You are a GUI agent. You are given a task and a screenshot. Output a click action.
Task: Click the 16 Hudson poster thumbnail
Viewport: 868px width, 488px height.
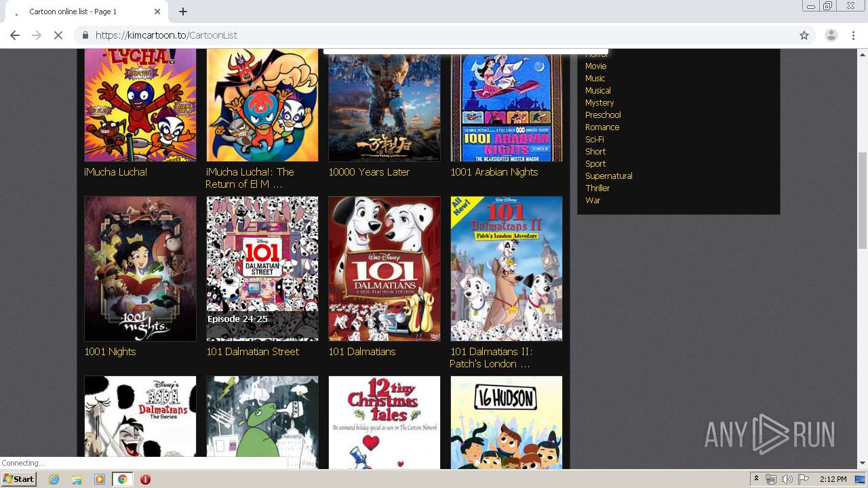tap(507, 422)
